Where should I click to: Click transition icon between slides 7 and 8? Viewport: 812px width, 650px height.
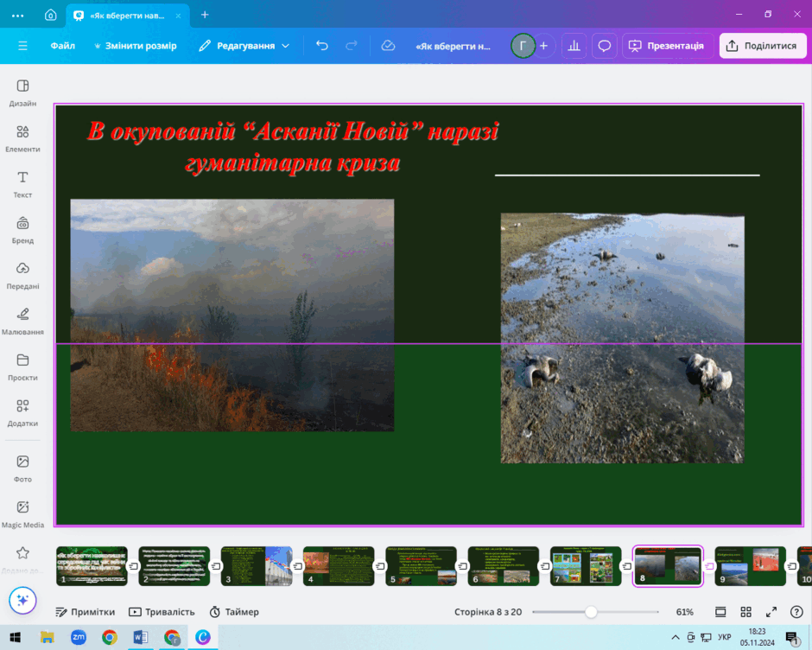click(627, 566)
